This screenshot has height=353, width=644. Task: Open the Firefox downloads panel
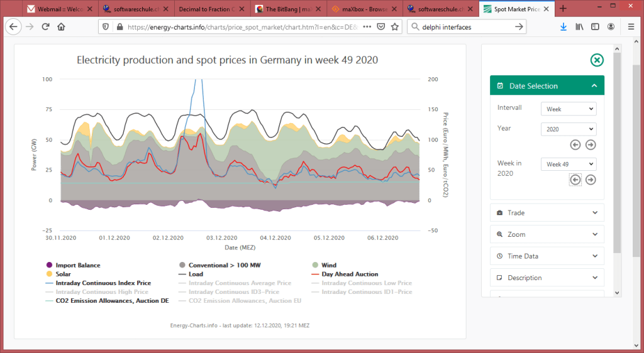[x=563, y=27]
